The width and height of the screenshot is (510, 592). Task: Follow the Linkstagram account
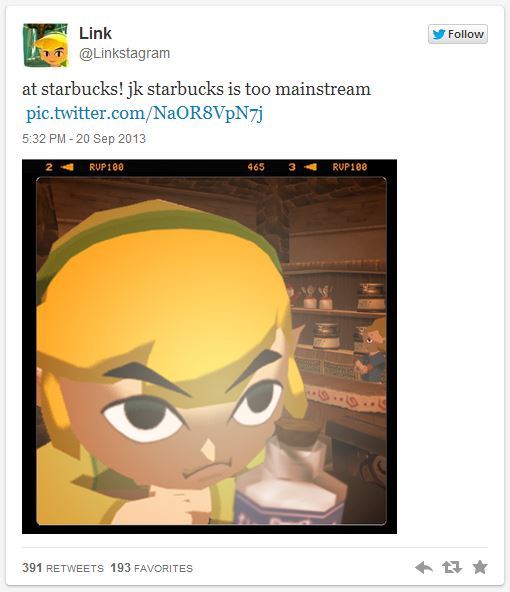458,34
